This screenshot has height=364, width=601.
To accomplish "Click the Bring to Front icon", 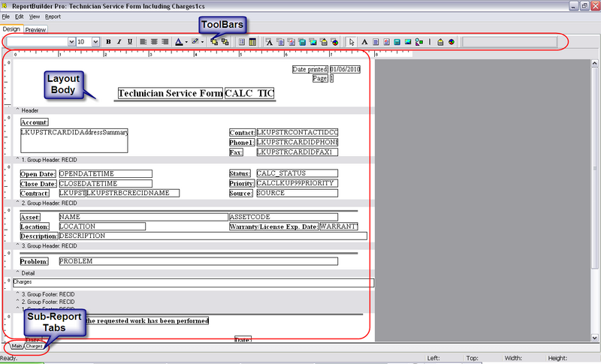I will tap(214, 42).
